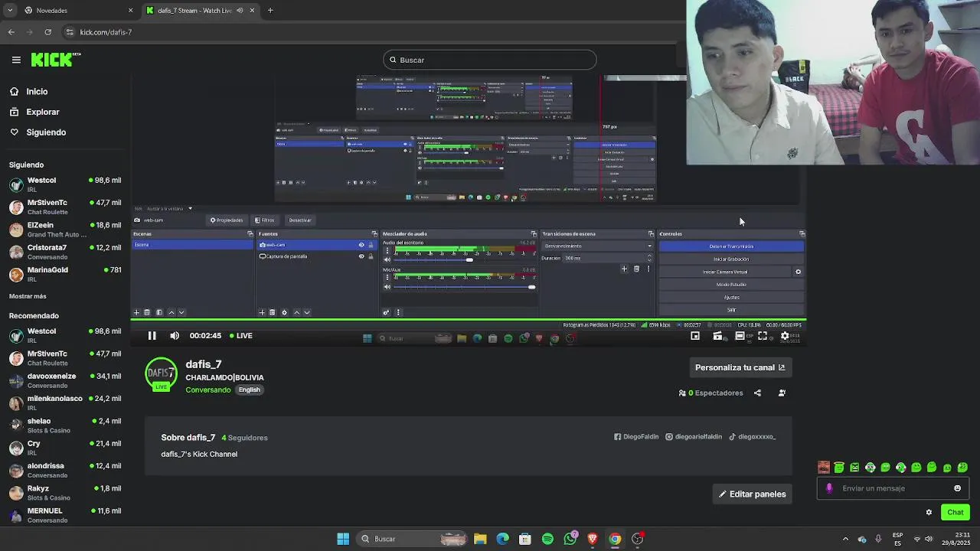Open File Explorer from taskbar
The height and width of the screenshot is (551, 980).
point(480,539)
